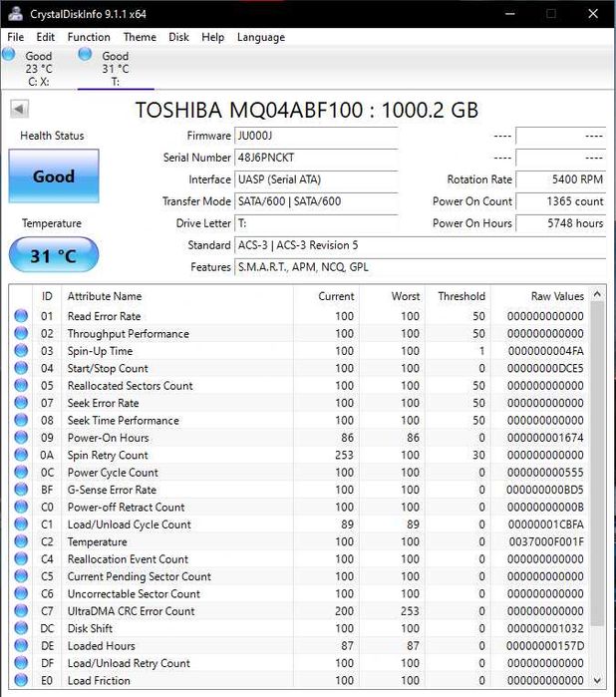Click status orb for Reallocated Sectors Count

point(21,386)
